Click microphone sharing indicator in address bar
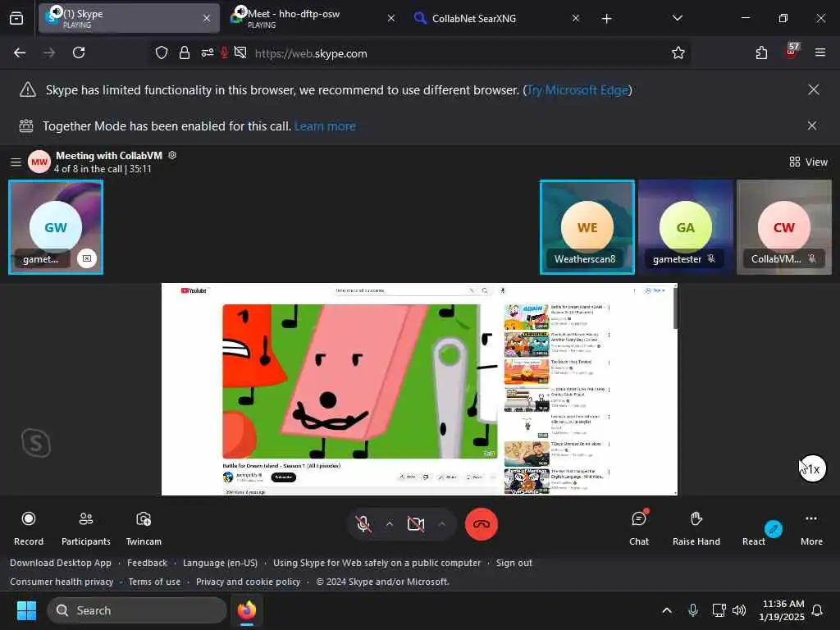Screen dimensions: 840x630 [225, 53]
